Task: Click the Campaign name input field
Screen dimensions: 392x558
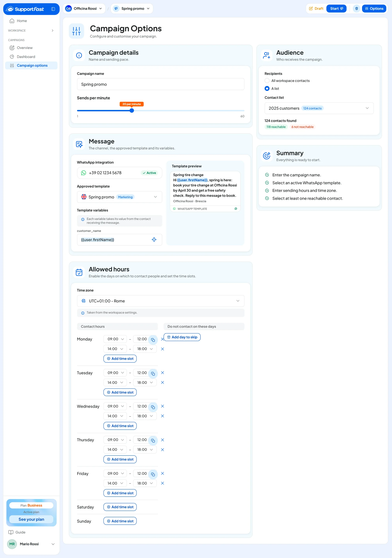Action: tap(160, 84)
